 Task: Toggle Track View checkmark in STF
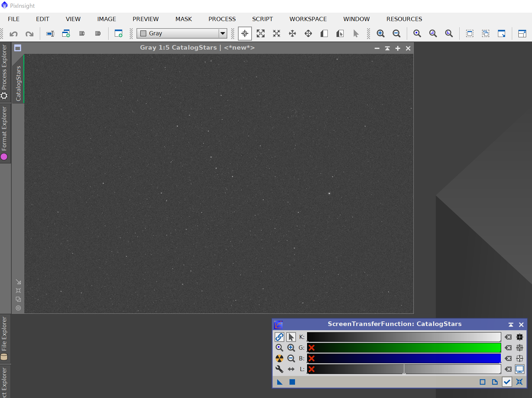point(507,382)
